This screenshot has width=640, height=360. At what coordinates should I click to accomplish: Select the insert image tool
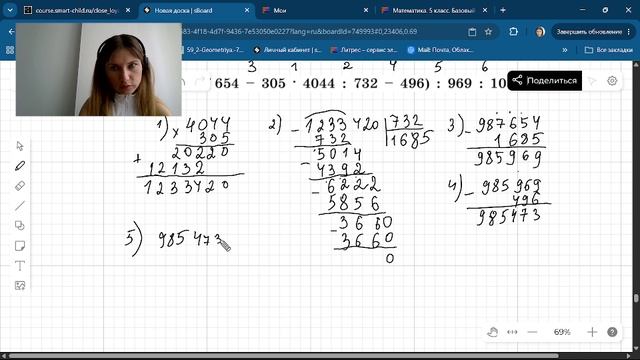pyautogui.click(x=20, y=285)
